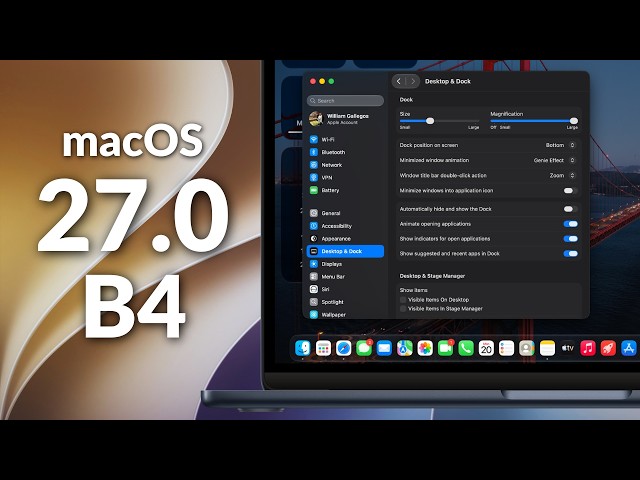Click the Network globe icon in sidebar
Viewport: 640px width, 480px height.
(313, 165)
